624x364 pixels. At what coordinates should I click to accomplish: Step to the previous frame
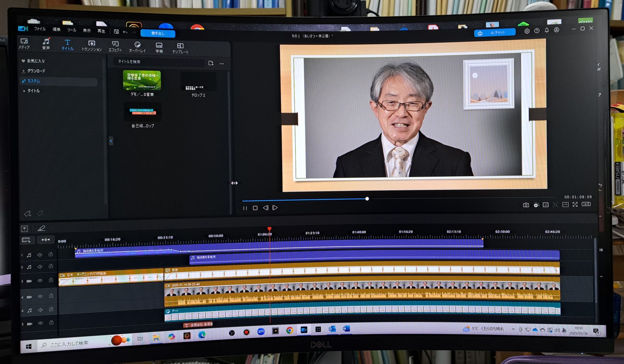click(265, 208)
